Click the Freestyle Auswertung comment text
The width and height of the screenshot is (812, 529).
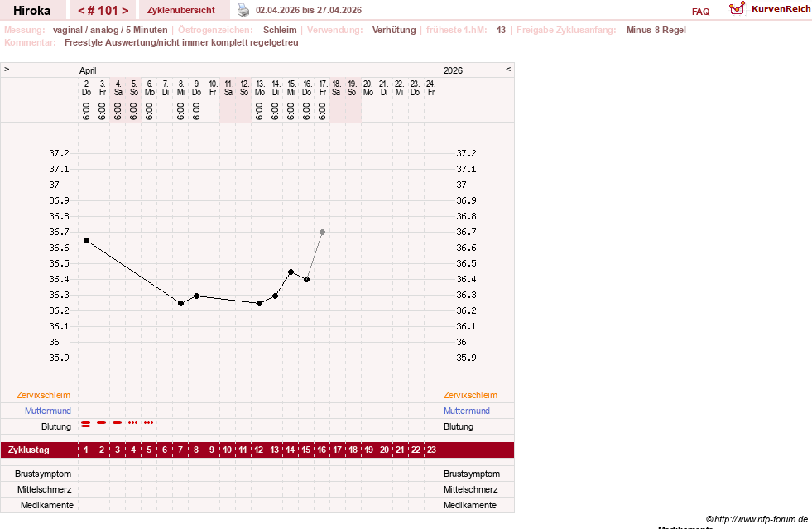pos(181,42)
